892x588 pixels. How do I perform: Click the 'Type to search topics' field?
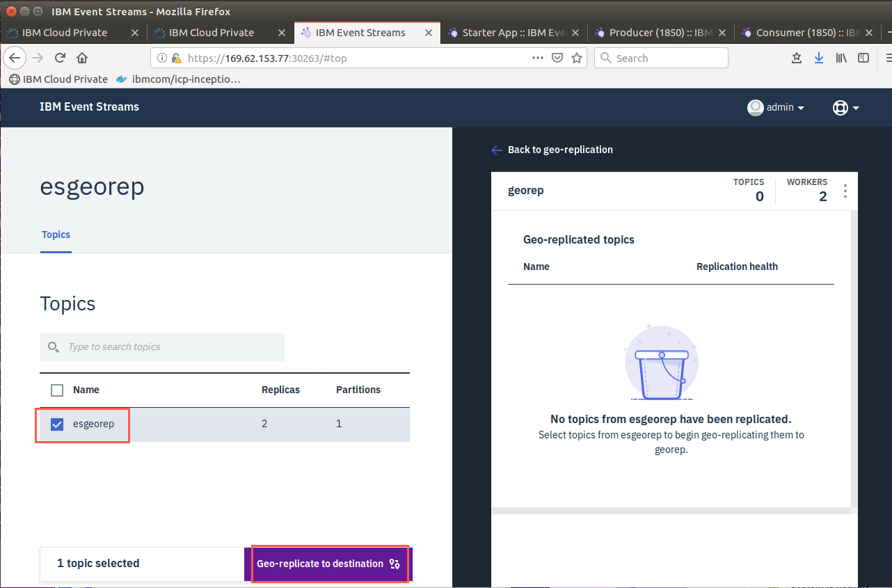click(x=162, y=347)
